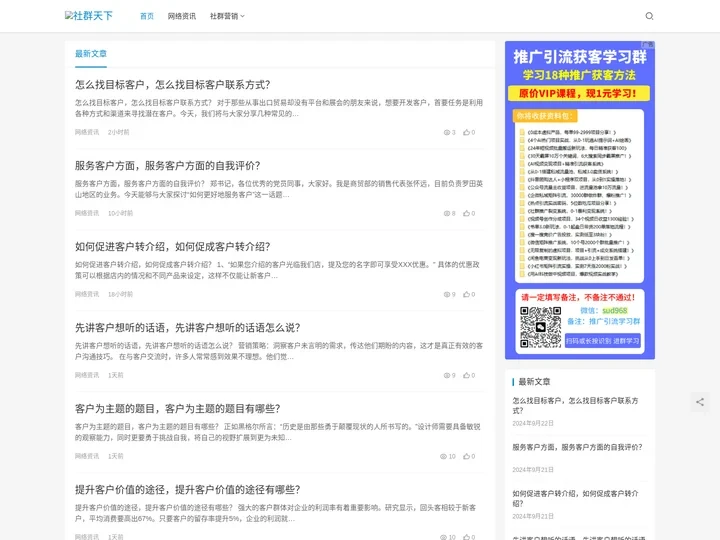Click the views eye icon on 怎么找目标客户 article
Viewport: 720px width, 540px height.
(x=447, y=132)
